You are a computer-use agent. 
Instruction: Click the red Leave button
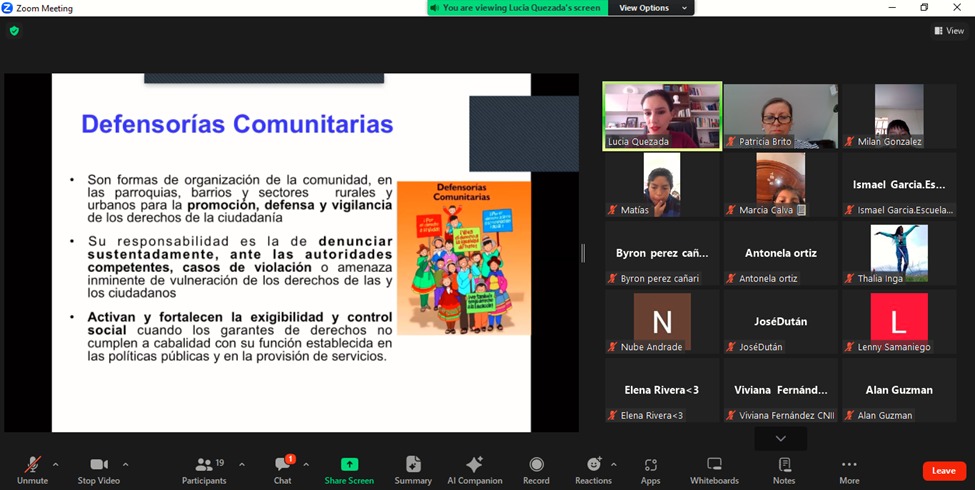[943, 471]
